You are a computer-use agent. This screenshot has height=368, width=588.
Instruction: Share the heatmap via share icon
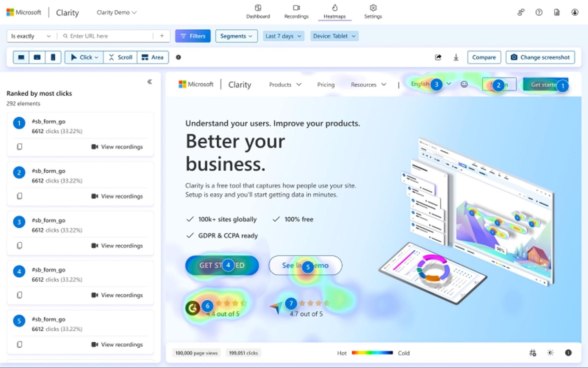[438, 57]
